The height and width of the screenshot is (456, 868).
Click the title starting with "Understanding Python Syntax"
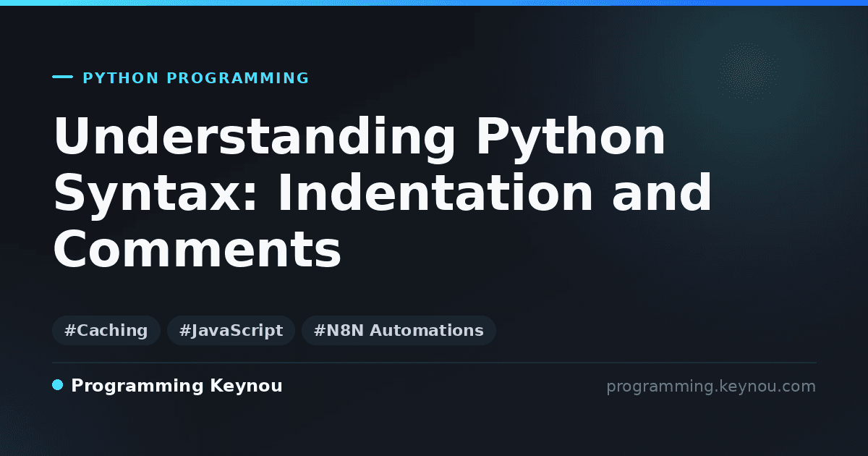(x=383, y=193)
